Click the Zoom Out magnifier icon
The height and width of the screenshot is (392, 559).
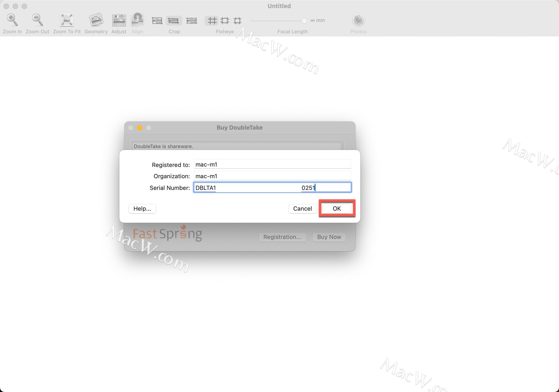pos(37,20)
